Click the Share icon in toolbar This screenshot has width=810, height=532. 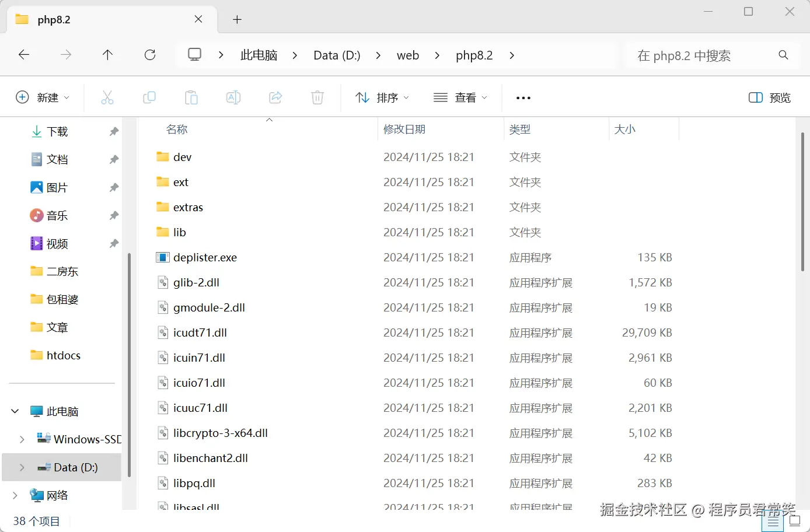275,97
